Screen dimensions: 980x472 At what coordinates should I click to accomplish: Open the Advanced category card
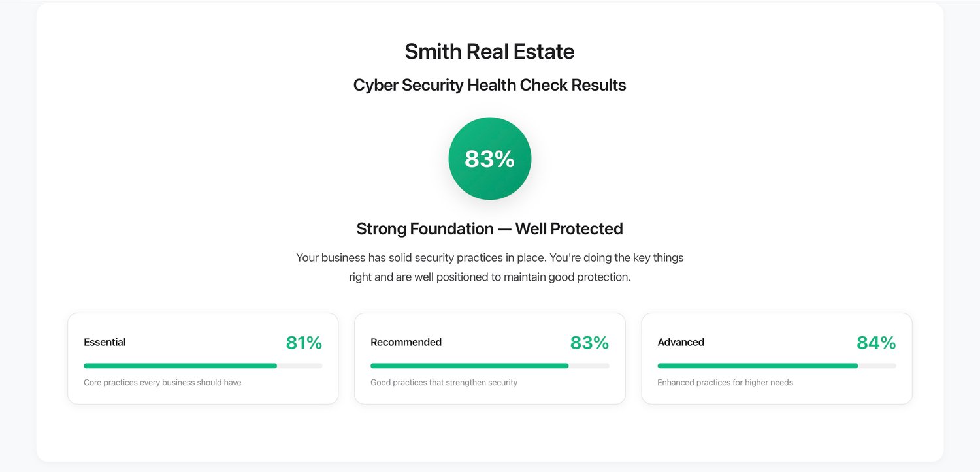pos(777,358)
